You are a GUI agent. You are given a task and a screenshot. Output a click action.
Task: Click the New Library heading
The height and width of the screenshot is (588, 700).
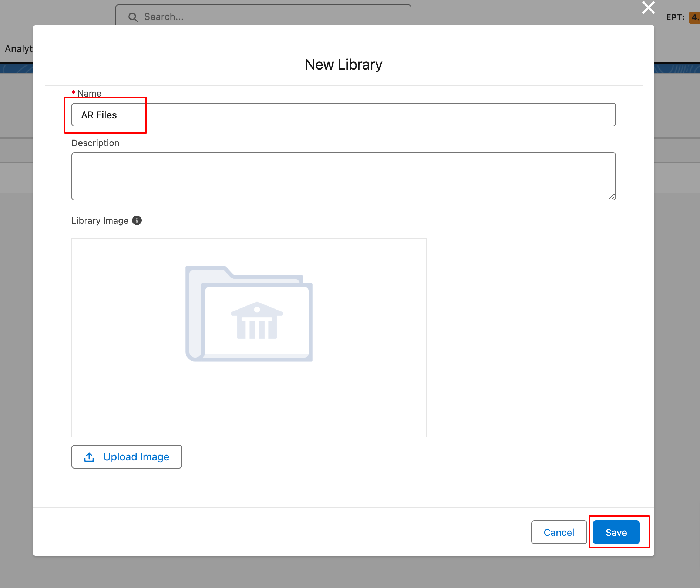tap(343, 64)
